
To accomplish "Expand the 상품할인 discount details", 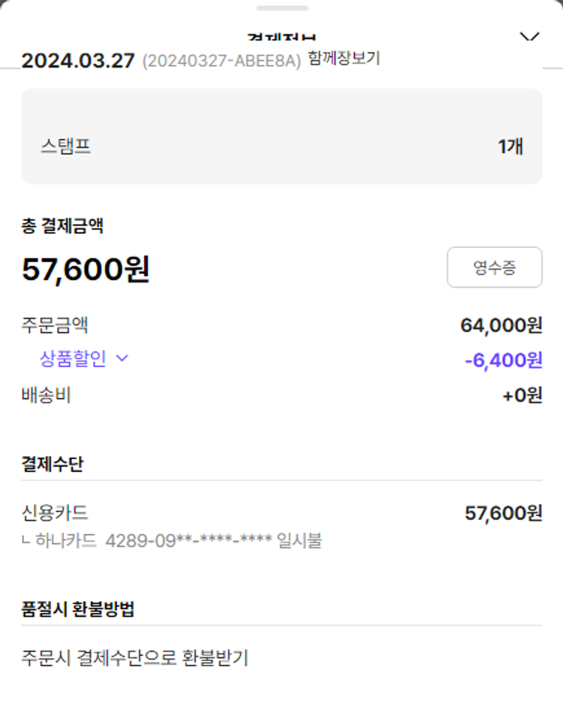I will coord(74,359).
